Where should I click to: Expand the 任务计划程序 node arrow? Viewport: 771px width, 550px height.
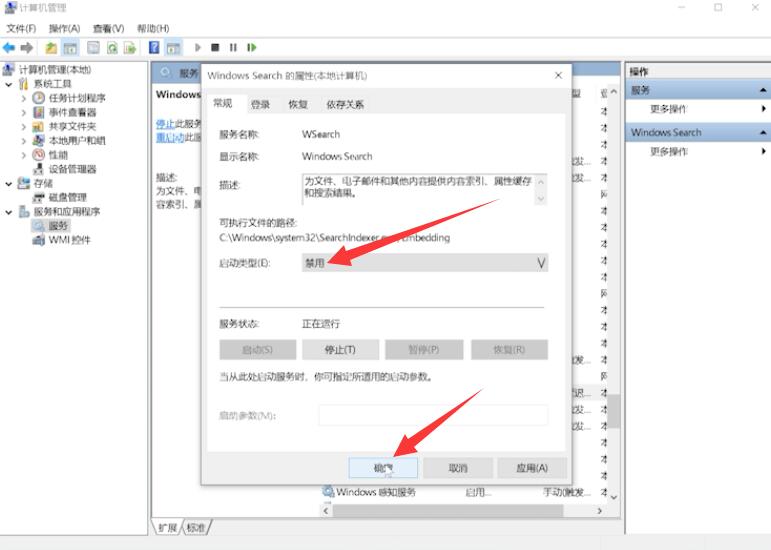[x=24, y=98]
